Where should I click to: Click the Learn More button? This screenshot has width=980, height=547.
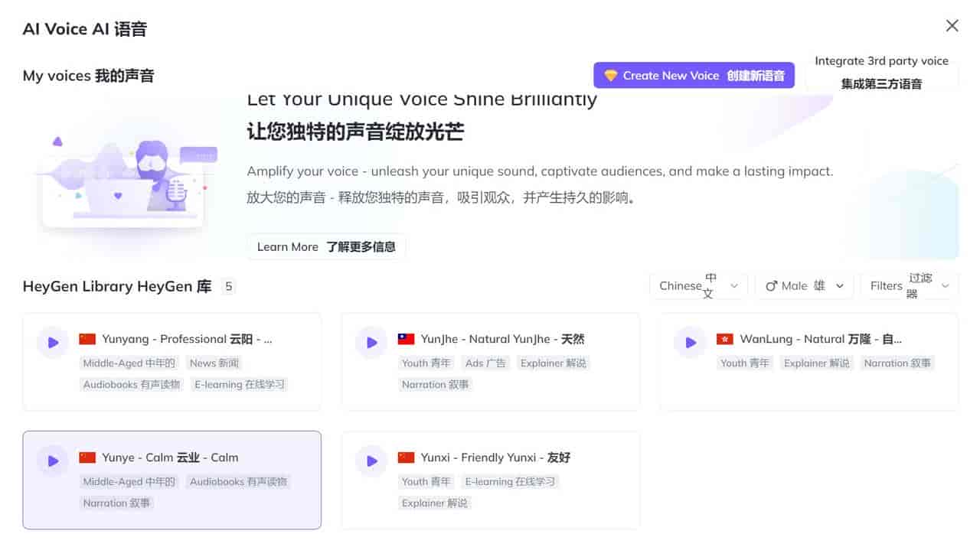pos(325,246)
